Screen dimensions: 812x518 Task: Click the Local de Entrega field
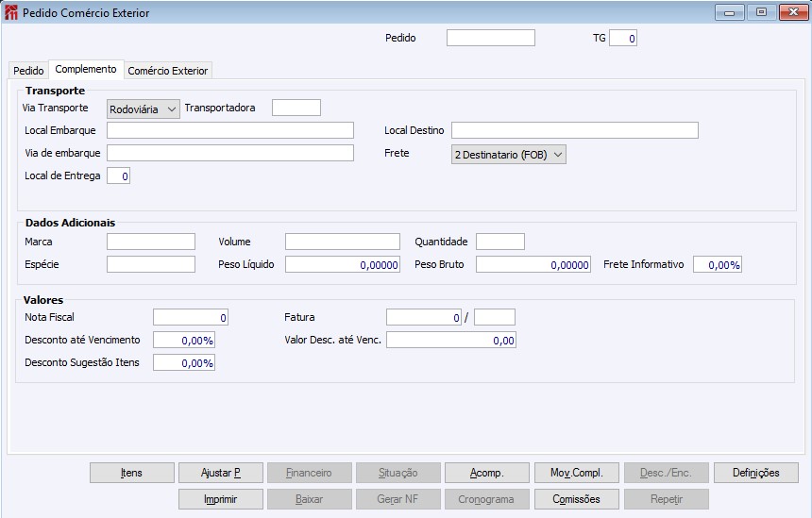coord(119,175)
